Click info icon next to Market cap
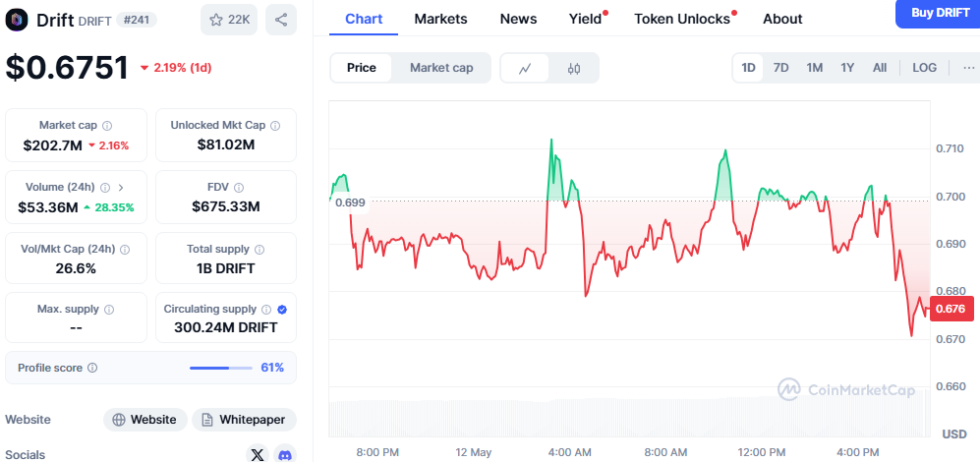The image size is (980, 462). 107,126
